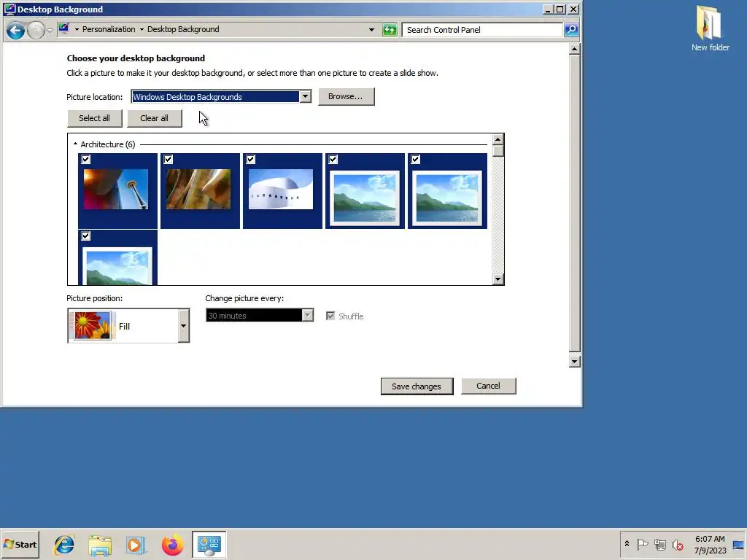Select the Space Needle thumbnail
This screenshot has width=747, height=560.
click(116, 190)
